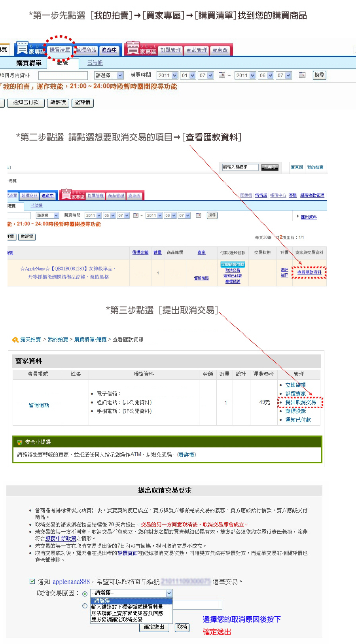Click the shield icon beside 安全小提醒
The height and width of the screenshot is (644, 356).
click(x=19, y=442)
